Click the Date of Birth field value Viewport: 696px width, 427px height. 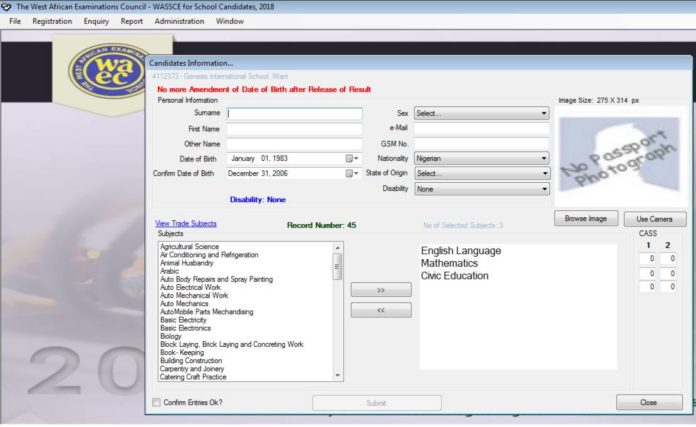[x=260, y=158]
